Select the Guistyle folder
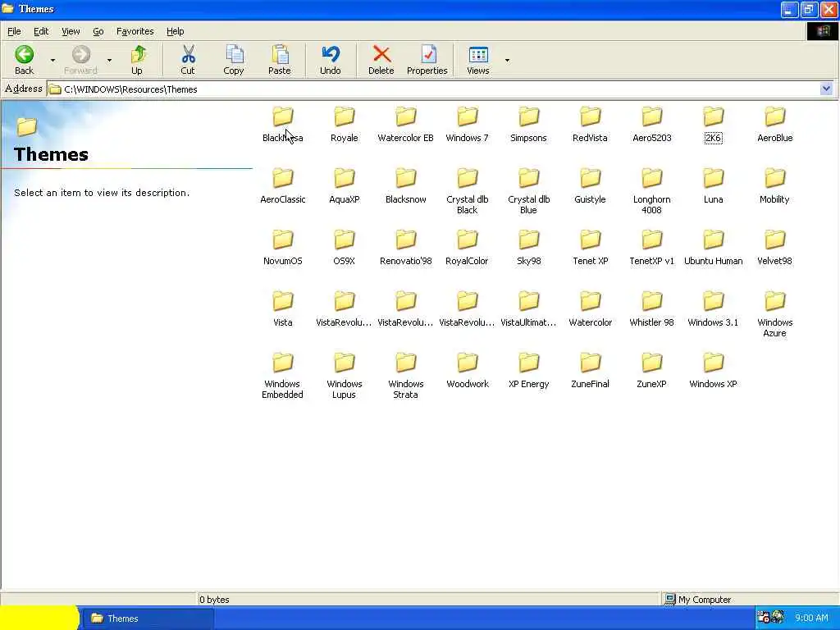 590,186
